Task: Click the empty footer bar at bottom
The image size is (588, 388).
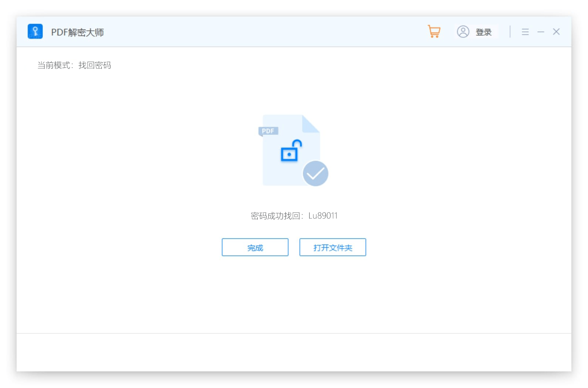Action: pos(294,352)
